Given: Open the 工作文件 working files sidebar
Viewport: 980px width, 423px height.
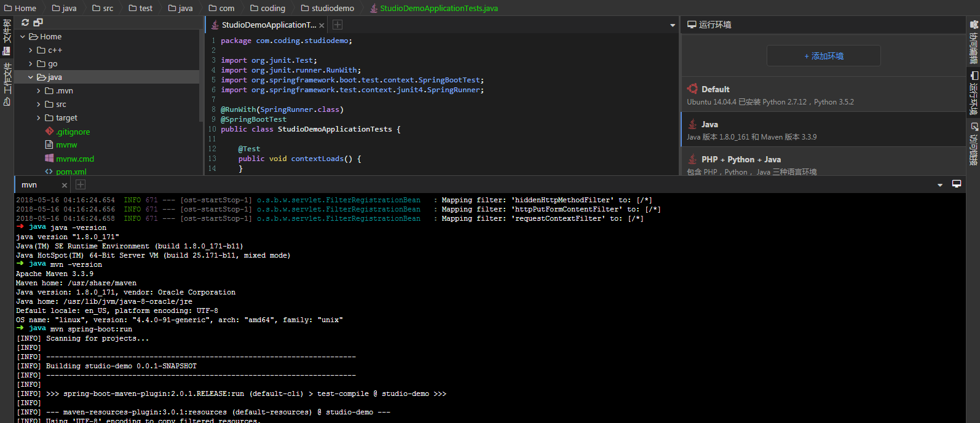Looking at the screenshot, I should click(7, 84).
